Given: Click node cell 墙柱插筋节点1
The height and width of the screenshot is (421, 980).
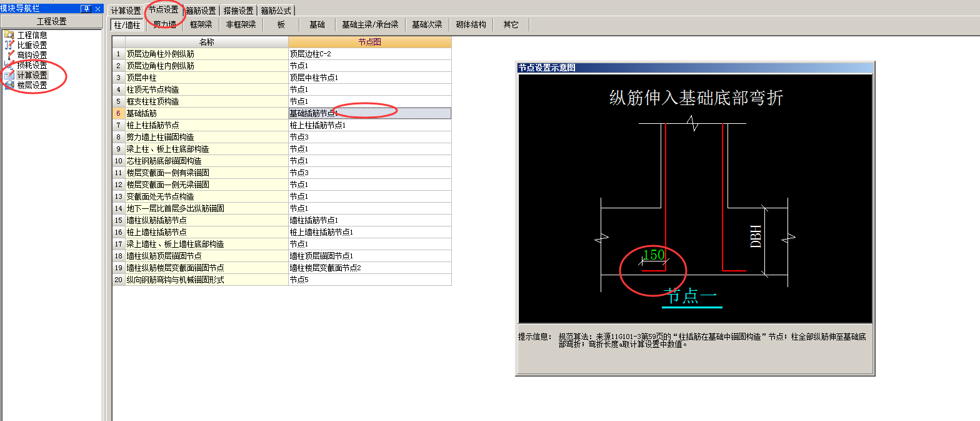Looking at the screenshot, I should [x=370, y=220].
